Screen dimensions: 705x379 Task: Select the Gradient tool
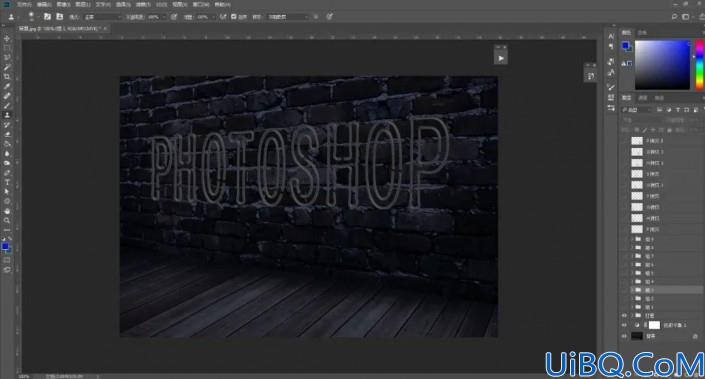coord(7,144)
